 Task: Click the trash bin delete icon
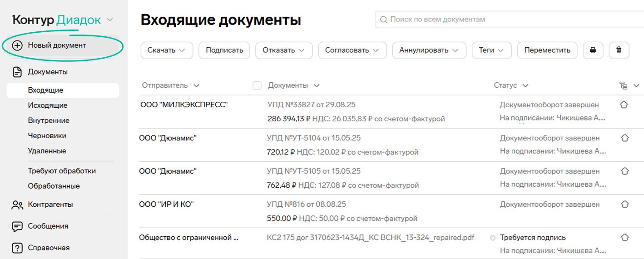coord(619,50)
